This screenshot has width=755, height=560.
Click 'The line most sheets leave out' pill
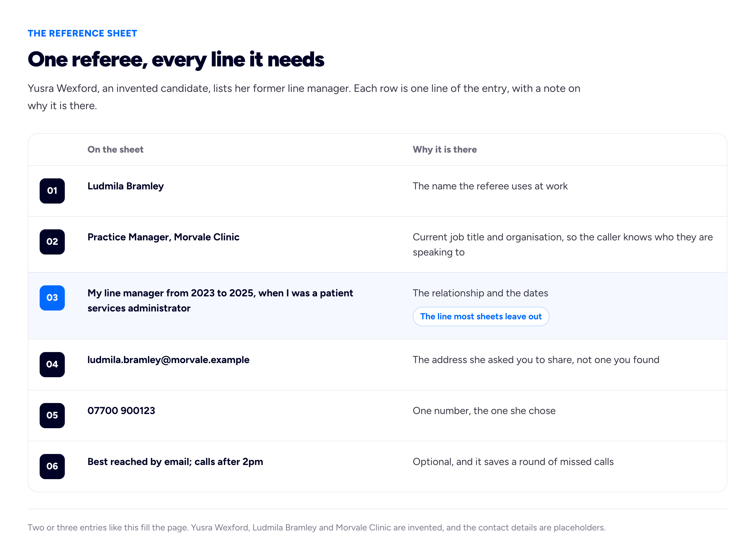[x=481, y=316]
